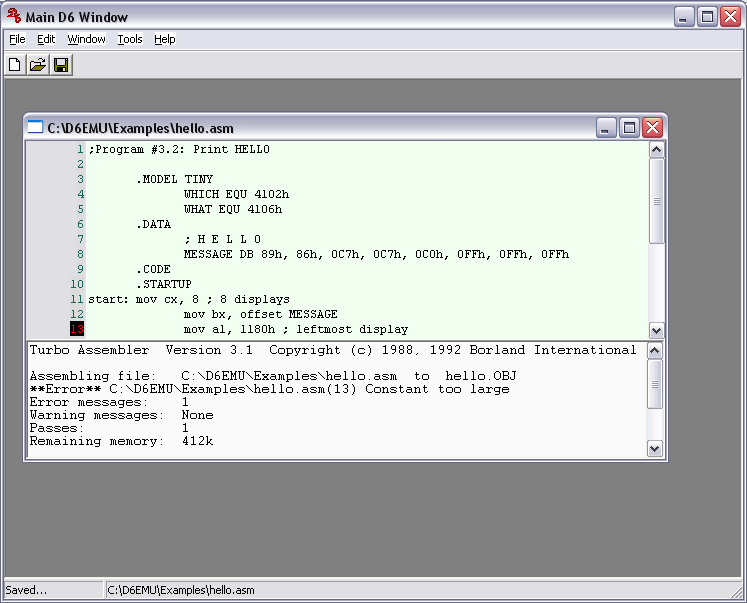Image resolution: width=747 pixels, height=603 pixels.
Task: Click the code editor scrollbar thumb
Action: 656,200
